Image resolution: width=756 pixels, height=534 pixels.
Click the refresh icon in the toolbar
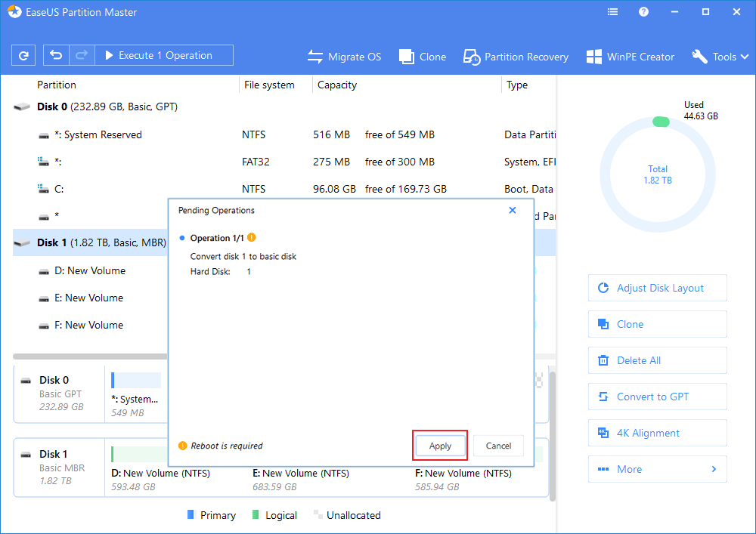point(24,55)
